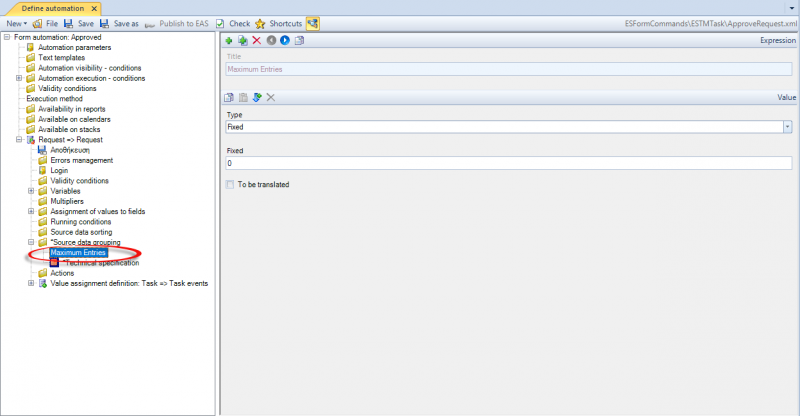Image resolution: width=800 pixels, height=416 pixels.
Task: Click the Publish to EAS icon
Action: (x=150, y=25)
